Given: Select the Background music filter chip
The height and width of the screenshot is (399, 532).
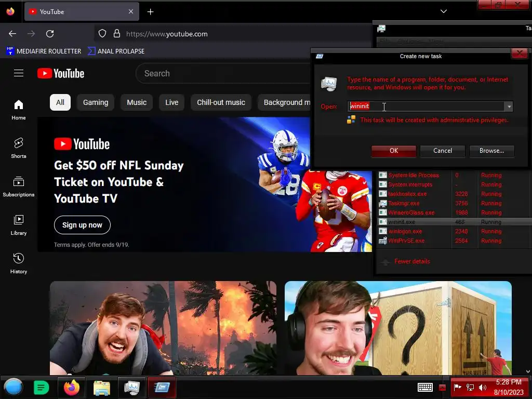Looking at the screenshot, I should pos(284,102).
